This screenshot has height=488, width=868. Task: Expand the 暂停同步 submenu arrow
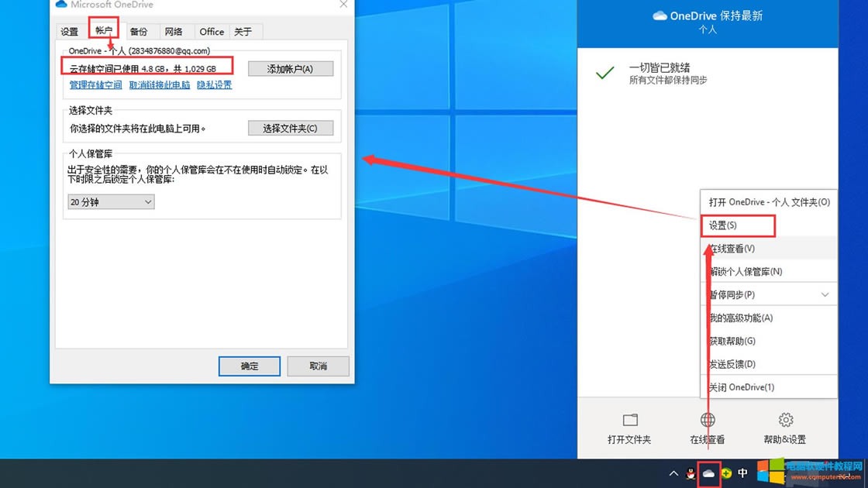(x=825, y=295)
